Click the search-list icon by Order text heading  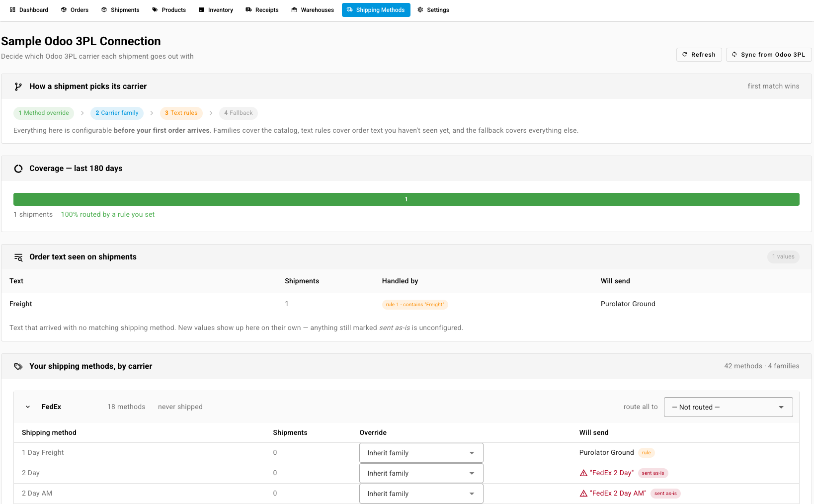tap(18, 257)
